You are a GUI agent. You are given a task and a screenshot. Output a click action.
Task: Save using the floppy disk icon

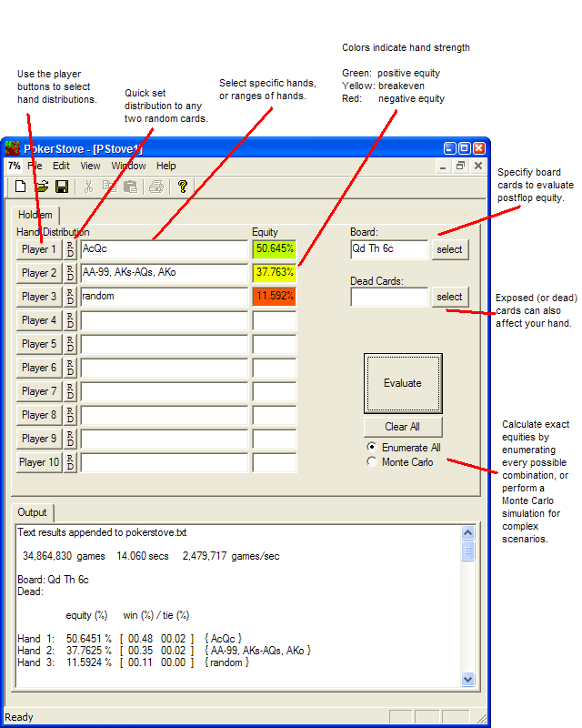pos(62,187)
